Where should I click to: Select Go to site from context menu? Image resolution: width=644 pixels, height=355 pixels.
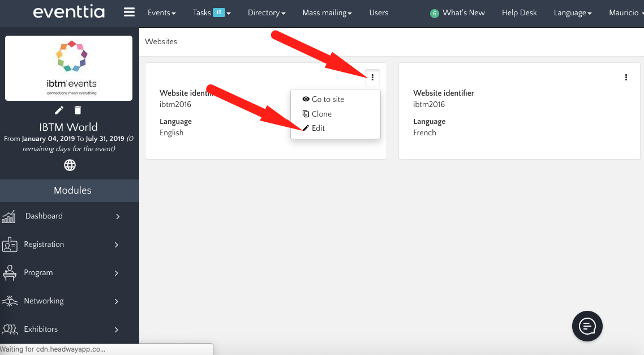pos(328,99)
